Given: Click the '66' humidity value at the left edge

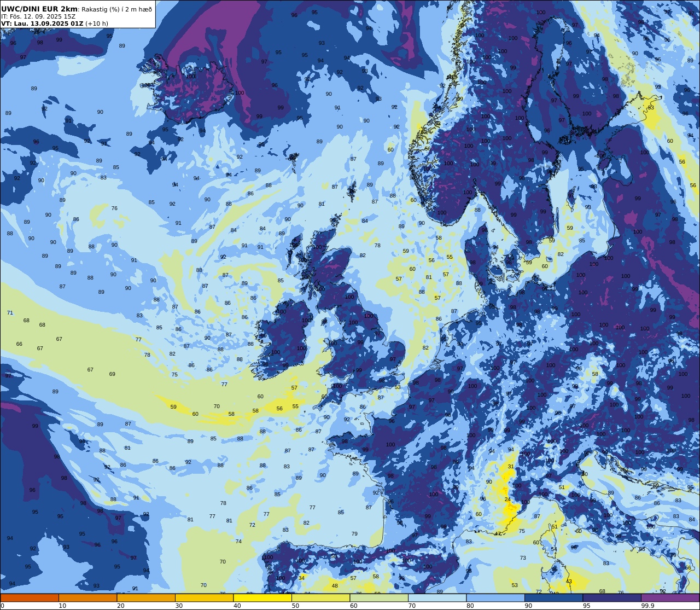Looking at the screenshot, I should (x=19, y=344).
